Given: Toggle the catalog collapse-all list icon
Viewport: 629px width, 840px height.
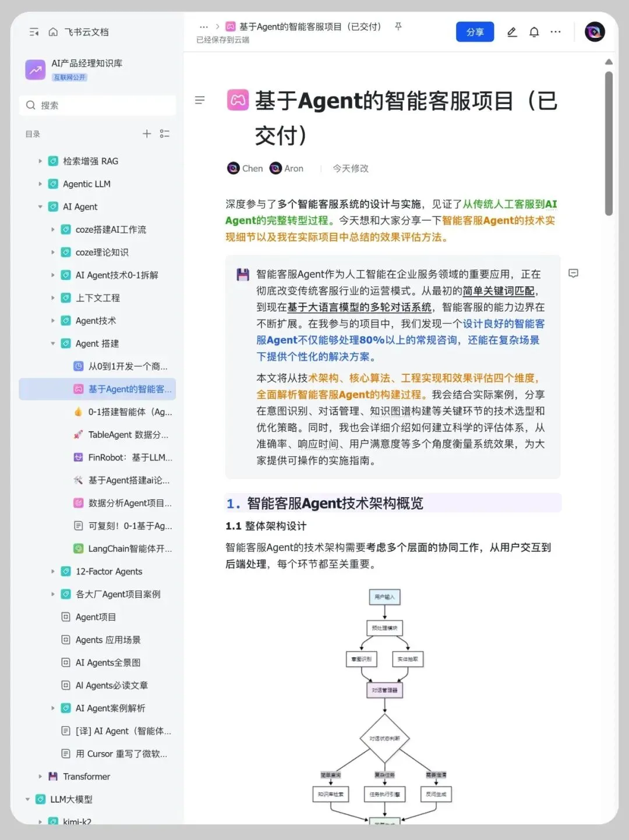Looking at the screenshot, I should 165,134.
